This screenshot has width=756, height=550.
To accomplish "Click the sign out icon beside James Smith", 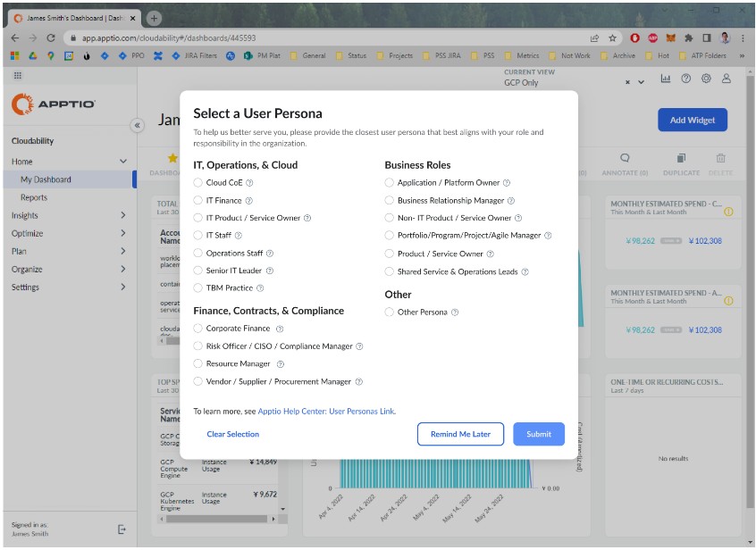I will (x=122, y=529).
